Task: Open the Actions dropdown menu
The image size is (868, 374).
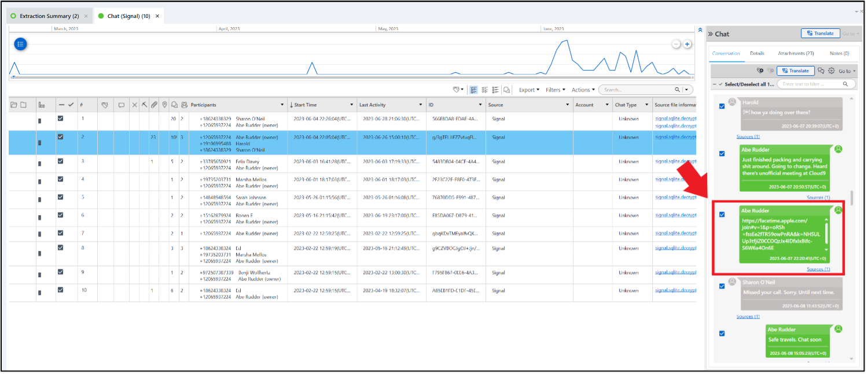Action: (582, 90)
